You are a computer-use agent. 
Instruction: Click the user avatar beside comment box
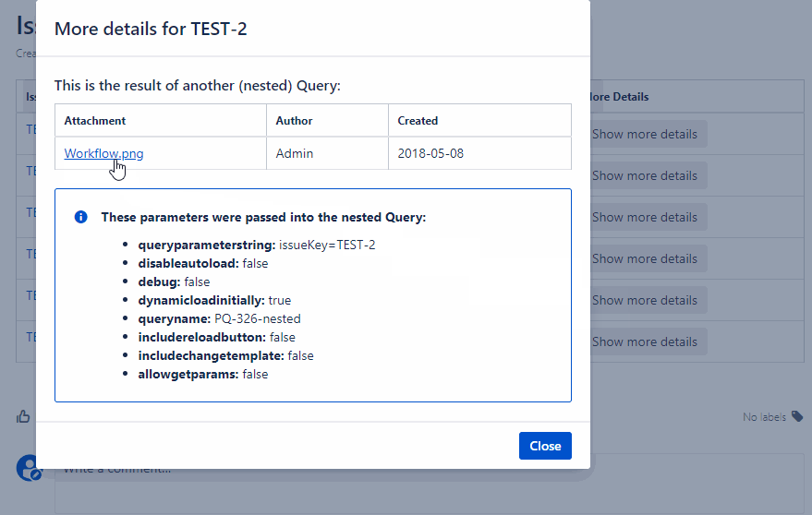tap(28, 468)
